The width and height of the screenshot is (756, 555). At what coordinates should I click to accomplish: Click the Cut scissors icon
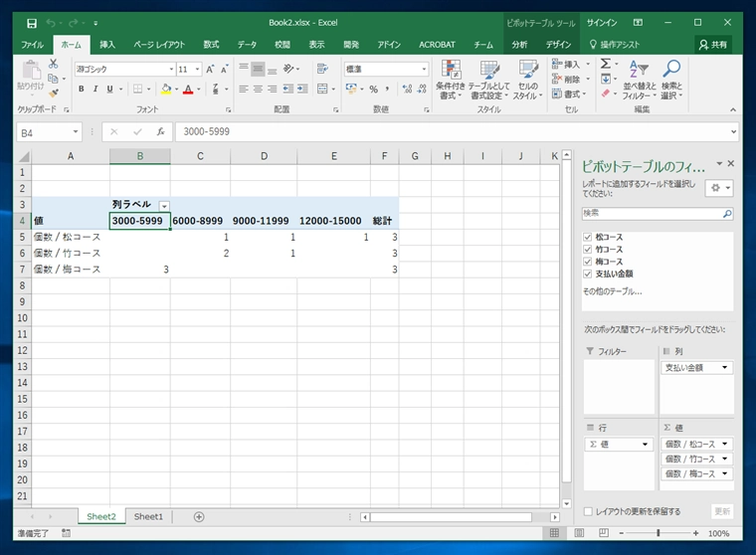(54, 64)
